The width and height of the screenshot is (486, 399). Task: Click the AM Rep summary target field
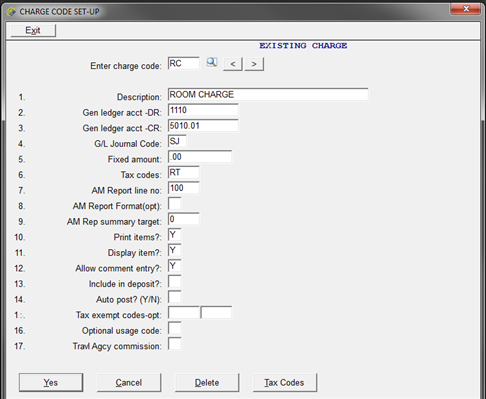click(184, 219)
